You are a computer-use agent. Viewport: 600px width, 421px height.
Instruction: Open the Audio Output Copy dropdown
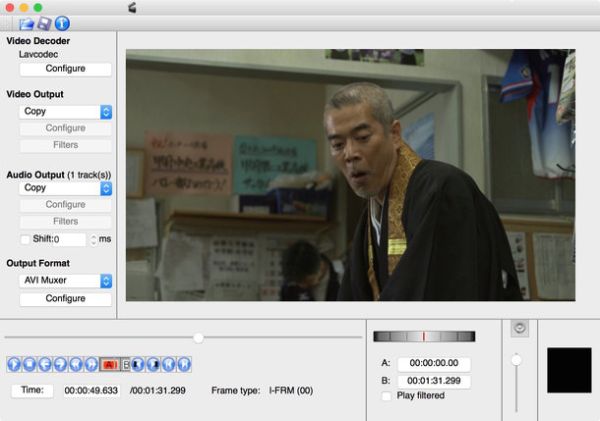click(x=65, y=187)
